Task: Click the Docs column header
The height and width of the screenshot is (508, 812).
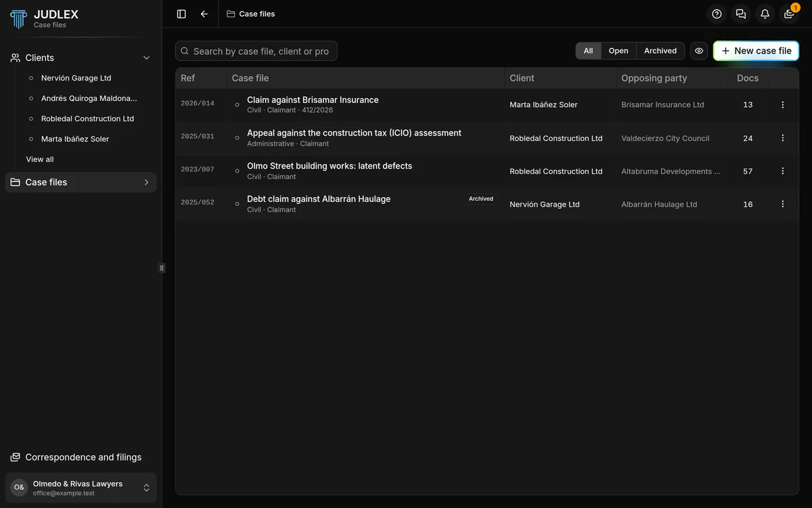Action: (x=748, y=78)
